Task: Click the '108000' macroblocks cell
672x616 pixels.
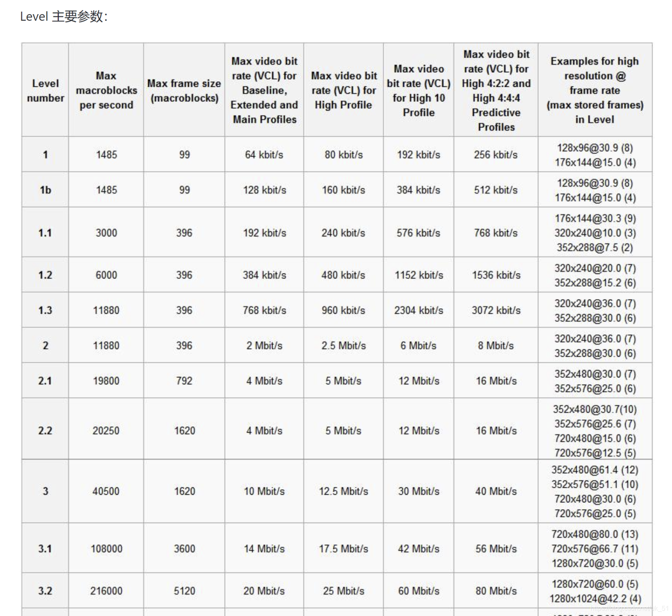Action: [106, 549]
